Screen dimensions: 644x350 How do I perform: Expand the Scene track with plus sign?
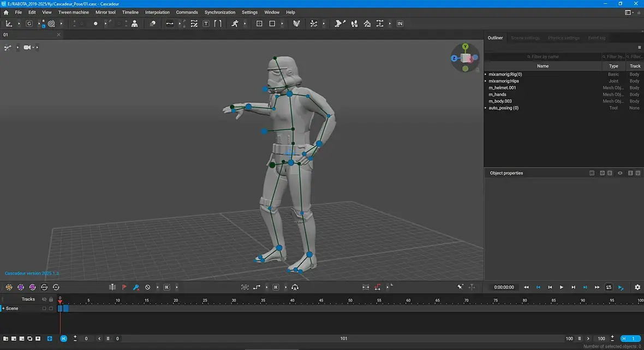[3, 309]
